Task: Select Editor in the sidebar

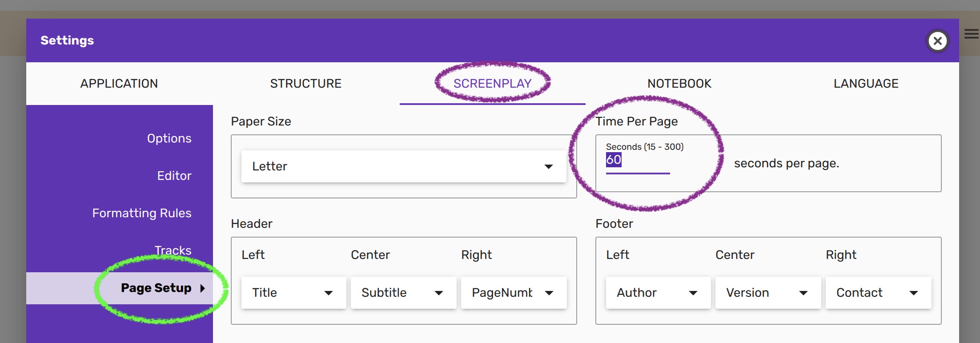Action: pyautogui.click(x=174, y=176)
